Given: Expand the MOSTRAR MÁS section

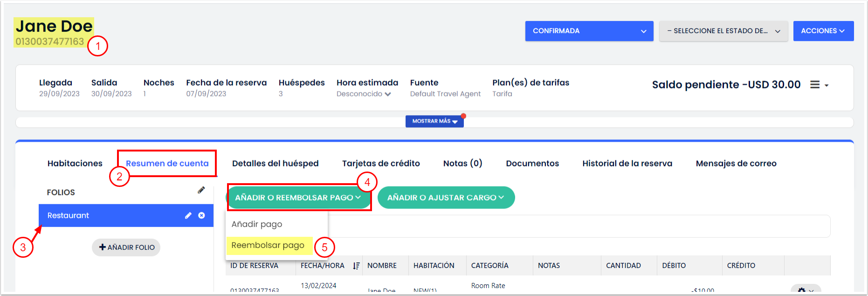Looking at the screenshot, I should [x=434, y=121].
